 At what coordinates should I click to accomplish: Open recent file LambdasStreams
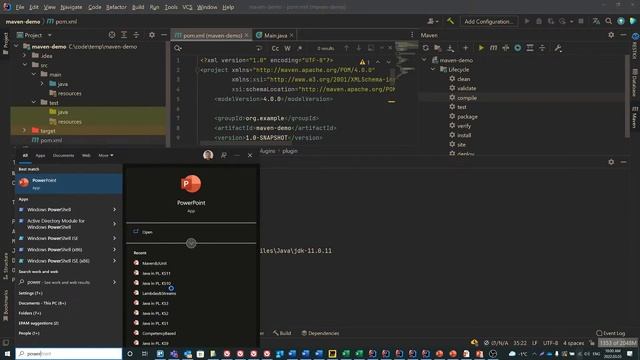[159, 293]
